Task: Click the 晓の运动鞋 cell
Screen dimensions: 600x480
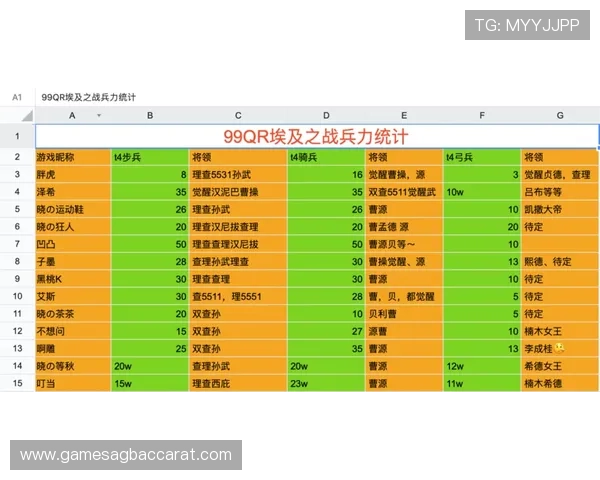Action: pos(73,209)
